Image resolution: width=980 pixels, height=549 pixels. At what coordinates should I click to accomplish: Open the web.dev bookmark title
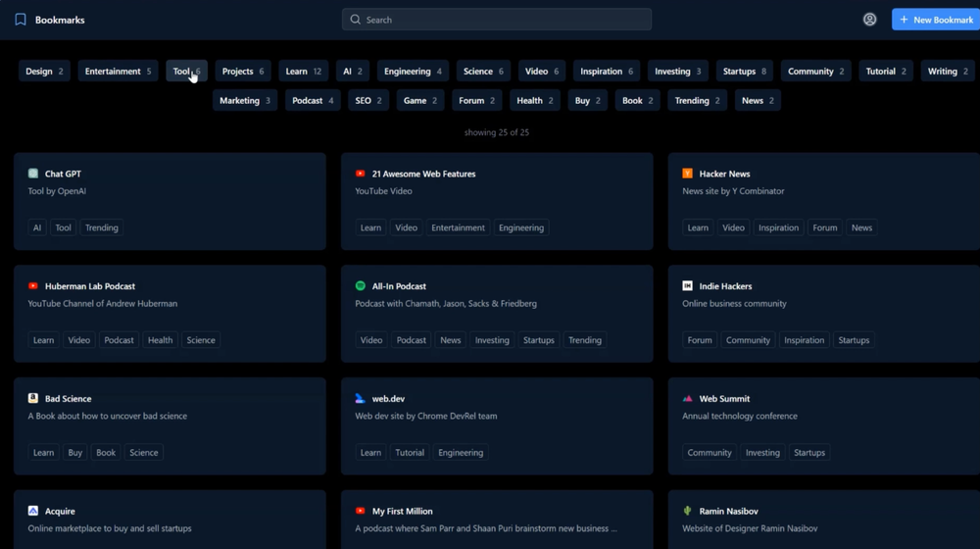click(x=388, y=399)
